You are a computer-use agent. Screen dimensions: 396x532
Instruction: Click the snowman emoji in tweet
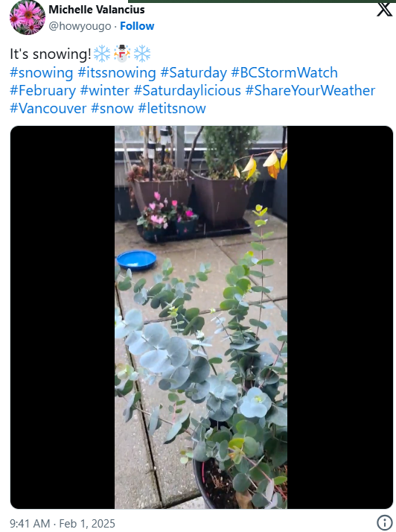point(122,54)
